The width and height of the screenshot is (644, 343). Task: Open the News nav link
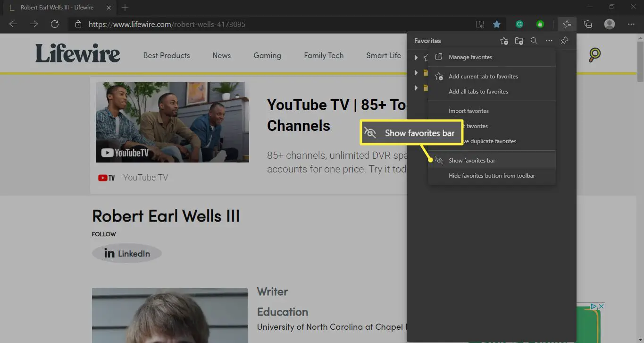point(222,55)
